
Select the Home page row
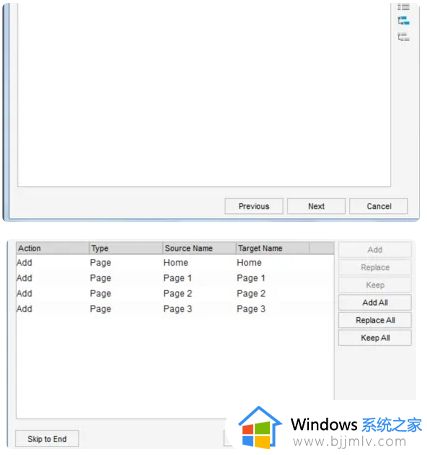pyautogui.click(x=175, y=263)
